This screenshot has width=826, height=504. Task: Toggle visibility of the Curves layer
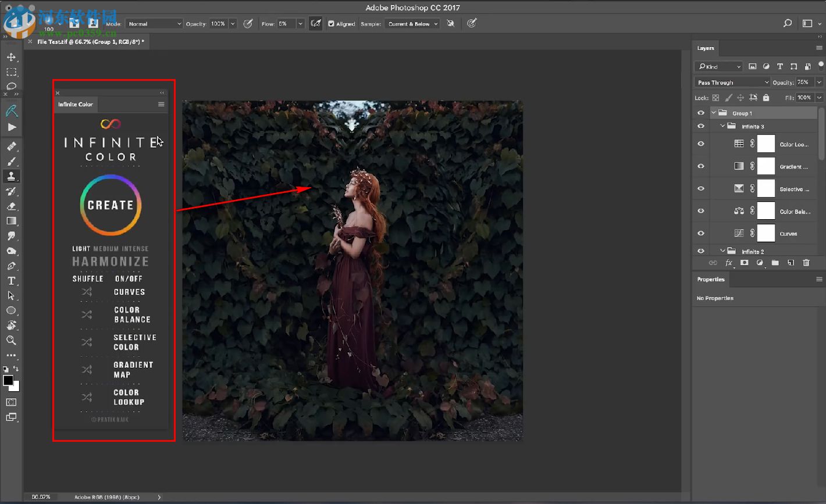(x=700, y=234)
